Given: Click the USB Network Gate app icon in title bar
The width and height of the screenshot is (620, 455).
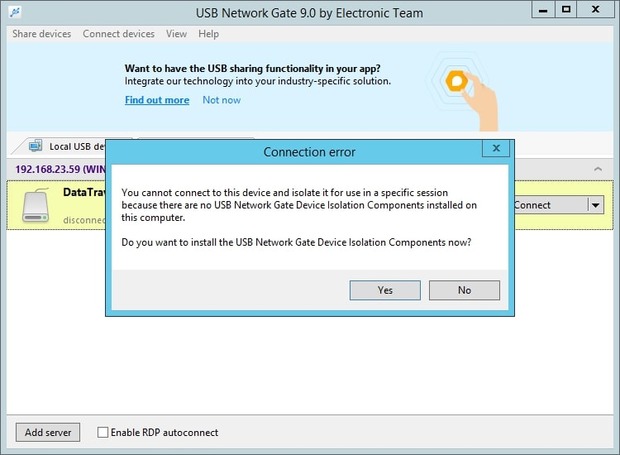Looking at the screenshot, I should pyautogui.click(x=15, y=12).
